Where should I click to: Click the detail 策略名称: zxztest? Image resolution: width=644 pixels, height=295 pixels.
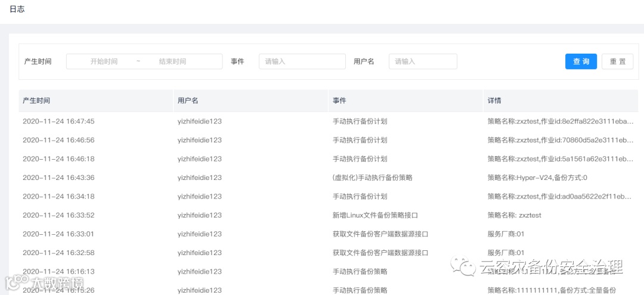point(514,215)
